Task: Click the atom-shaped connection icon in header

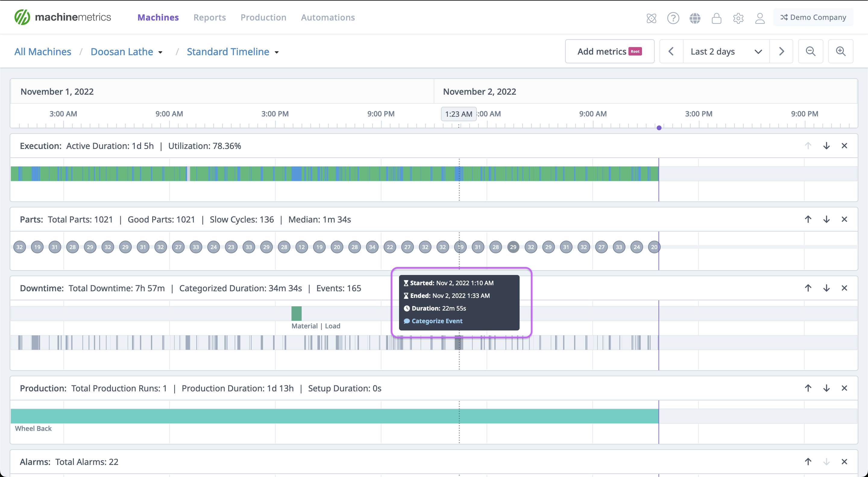Action: tap(651, 18)
